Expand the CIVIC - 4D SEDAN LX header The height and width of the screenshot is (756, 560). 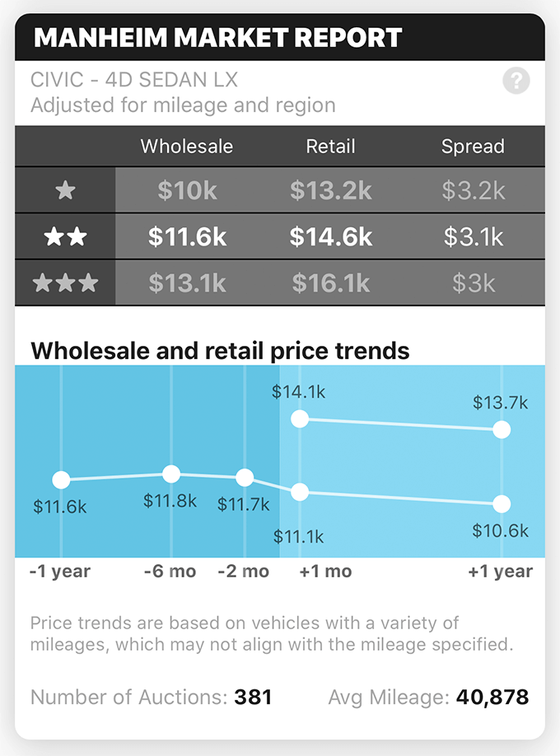[x=133, y=80]
